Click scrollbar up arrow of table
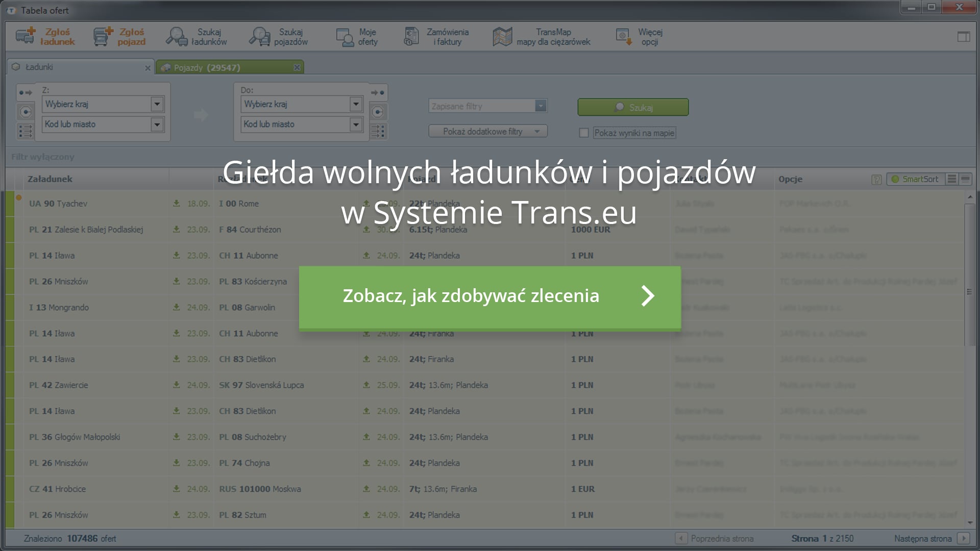Screen dimensions: 980x551 click(x=970, y=197)
